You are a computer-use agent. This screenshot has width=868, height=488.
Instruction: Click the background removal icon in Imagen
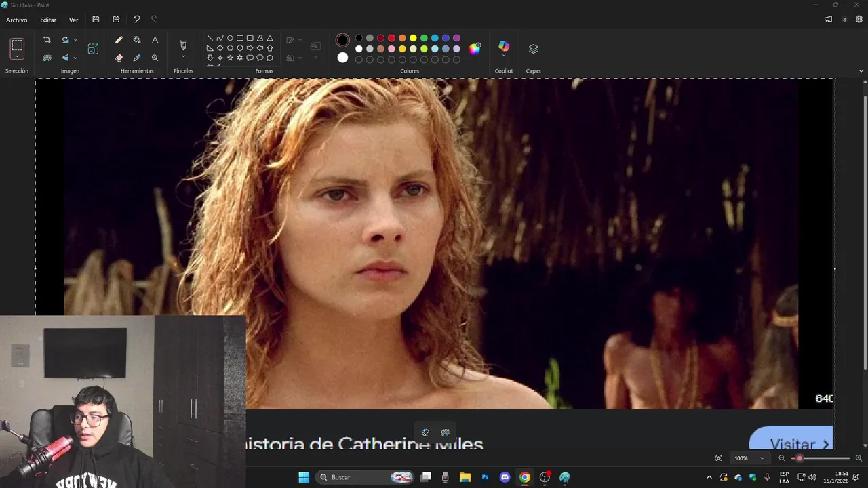coord(47,58)
